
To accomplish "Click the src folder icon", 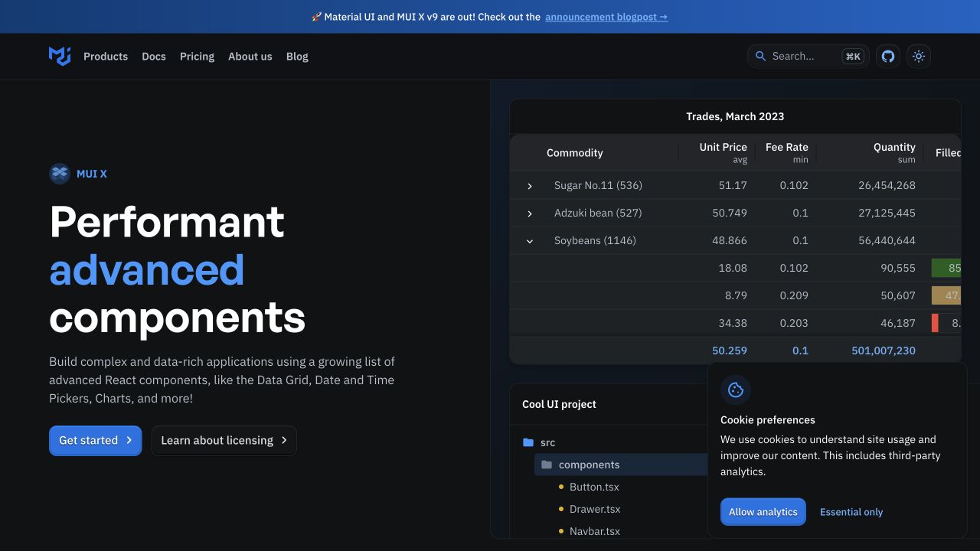I will (x=528, y=442).
